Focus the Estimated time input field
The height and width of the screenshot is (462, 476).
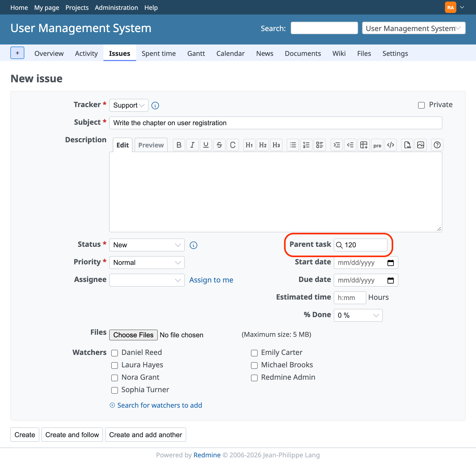(x=350, y=298)
